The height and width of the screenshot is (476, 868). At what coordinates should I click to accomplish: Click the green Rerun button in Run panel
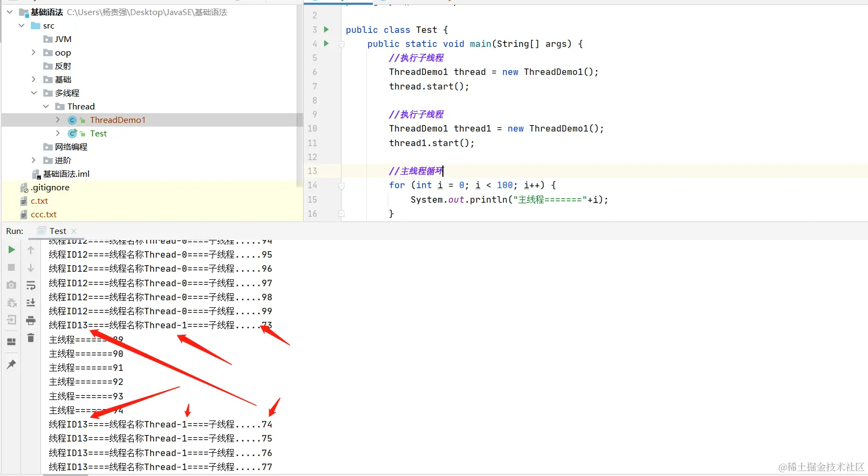pos(11,250)
